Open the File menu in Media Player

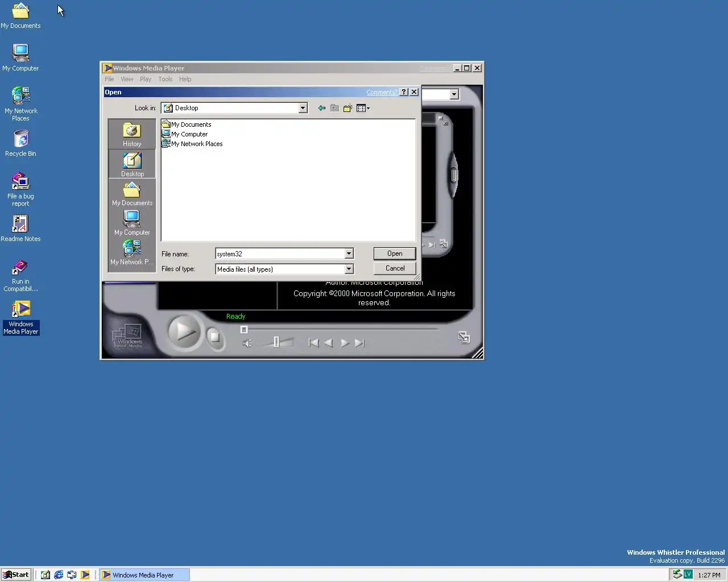109,79
